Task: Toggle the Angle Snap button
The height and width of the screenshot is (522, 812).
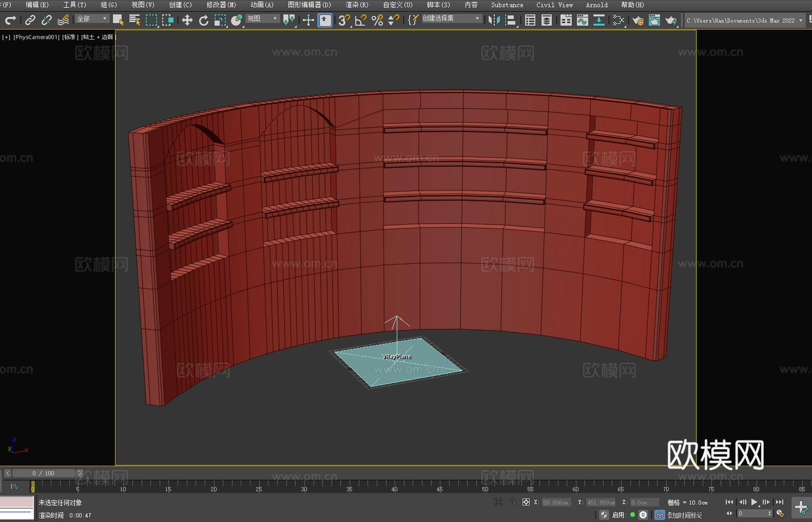Action: (361, 20)
